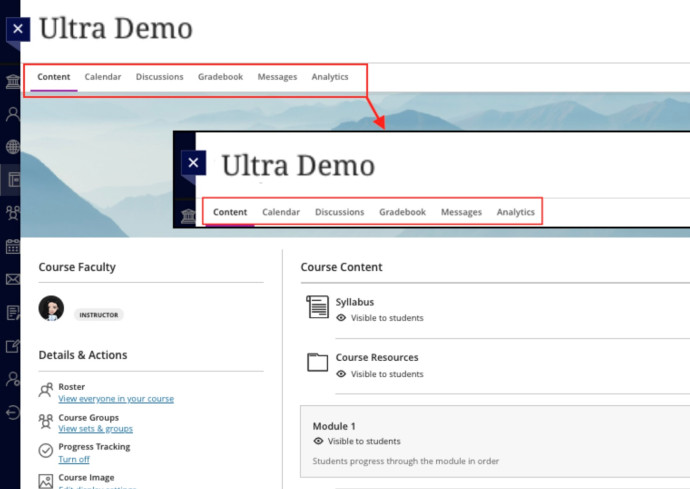Click the 'Details & Actions' heading
The image size is (690, 489).
tap(83, 355)
